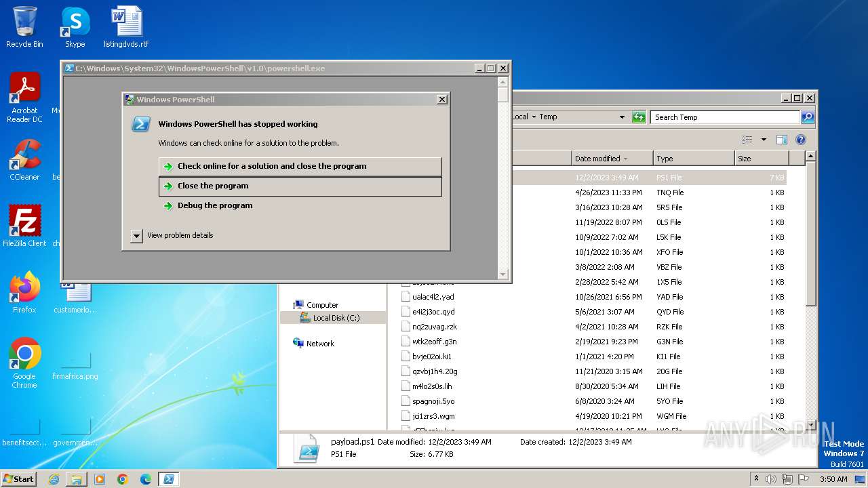Image resolution: width=868 pixels, height=488 pixels.
Task: Launch CCleaner from the desktop
Action: 24,160
